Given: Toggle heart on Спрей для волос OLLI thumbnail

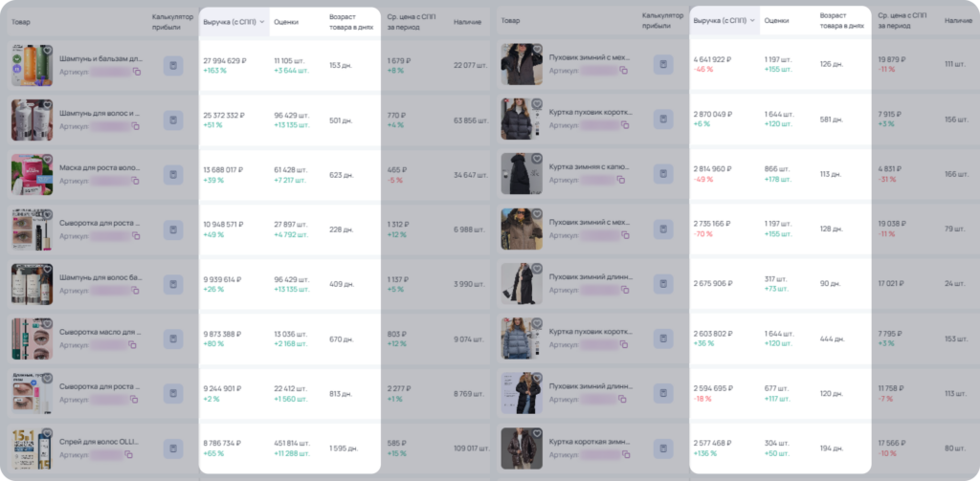Looking at the screenshot, I should (47, 433).
